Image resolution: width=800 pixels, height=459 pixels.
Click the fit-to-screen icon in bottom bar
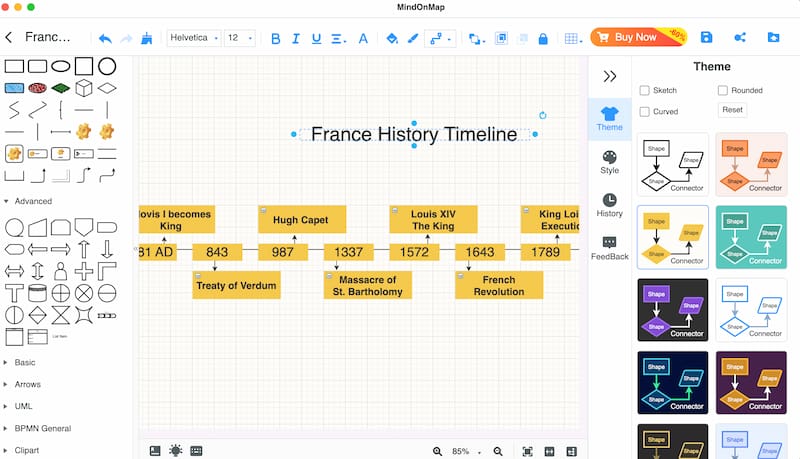[x=528, y=451]
